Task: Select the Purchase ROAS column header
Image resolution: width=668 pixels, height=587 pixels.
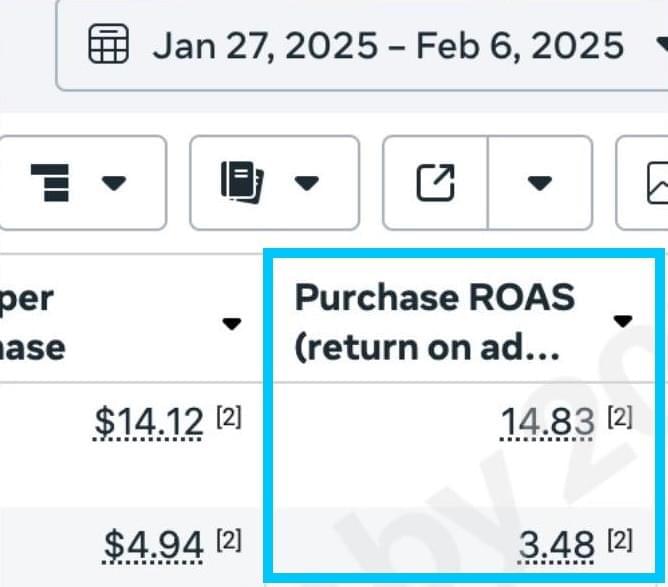Action: click(435, 322)
